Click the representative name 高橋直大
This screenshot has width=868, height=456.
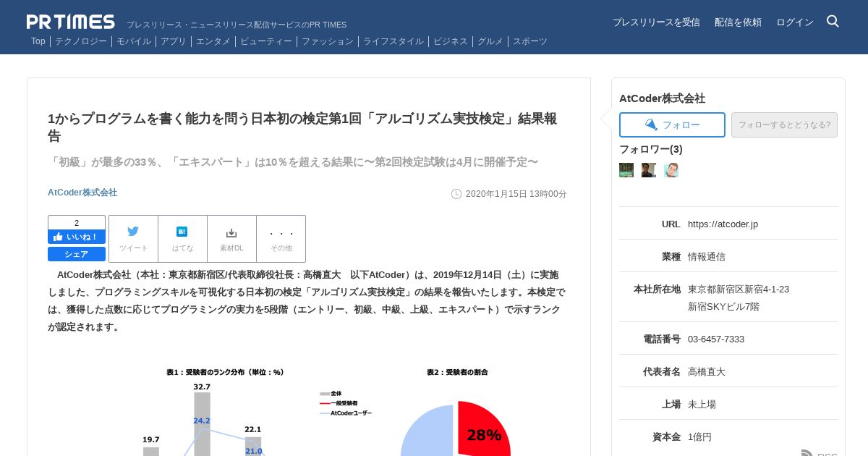tap(707, 371)
